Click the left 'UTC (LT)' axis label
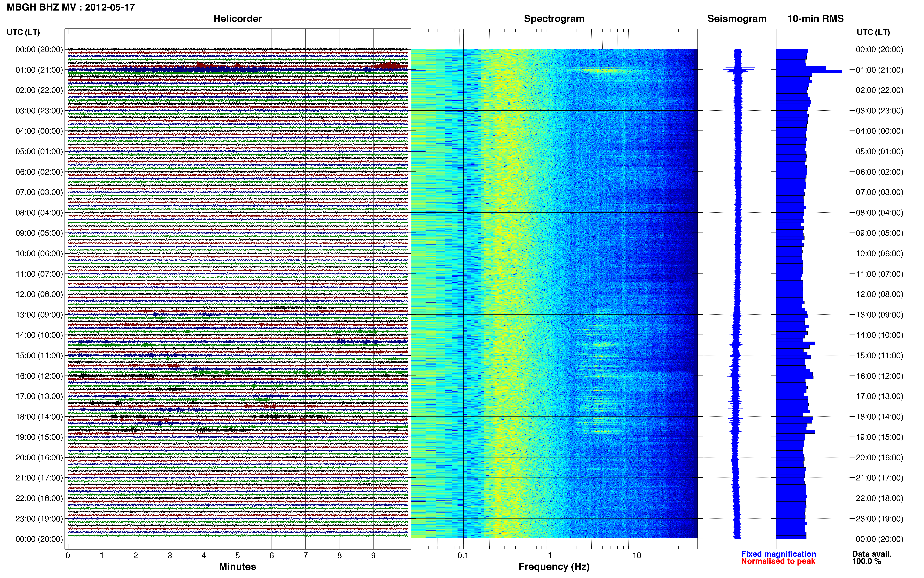The image size is (924, 578). pos(23,32)
